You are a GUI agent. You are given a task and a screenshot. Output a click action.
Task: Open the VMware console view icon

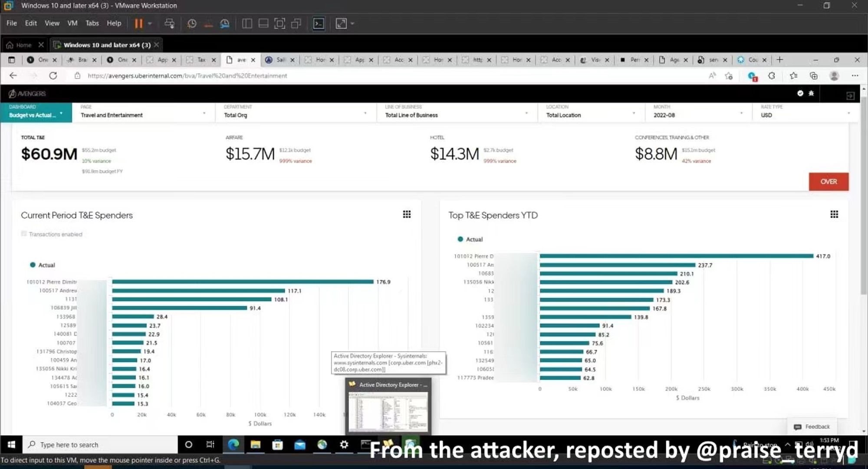319,23
